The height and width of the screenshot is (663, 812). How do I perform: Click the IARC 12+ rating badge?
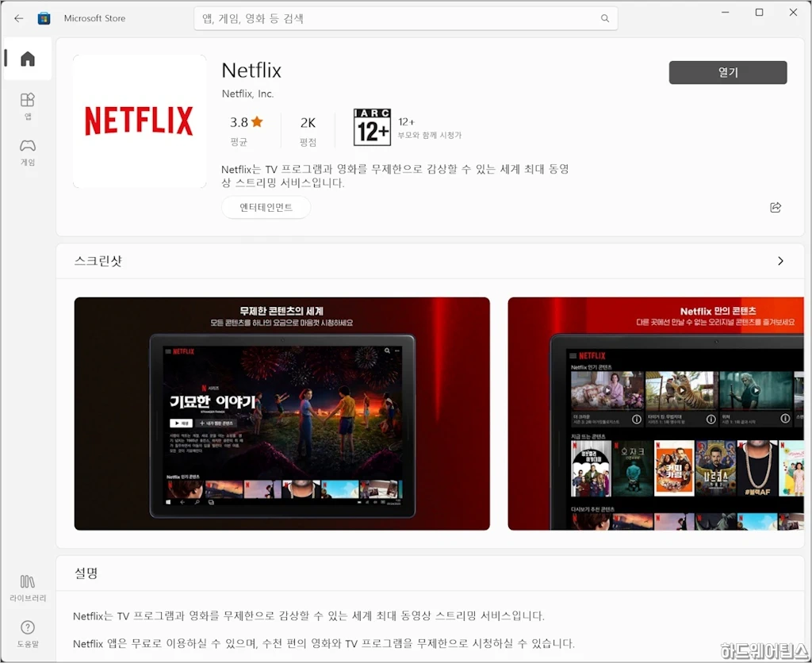point(372,128)
